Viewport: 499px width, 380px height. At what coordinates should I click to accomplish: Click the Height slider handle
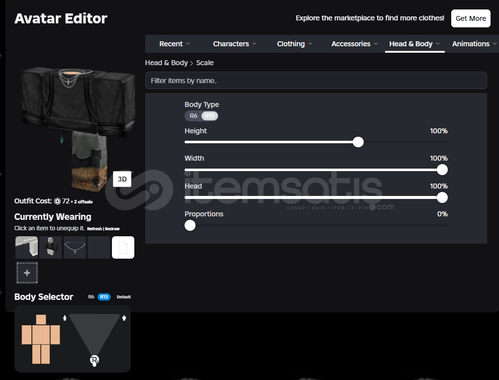click(358, 142)
